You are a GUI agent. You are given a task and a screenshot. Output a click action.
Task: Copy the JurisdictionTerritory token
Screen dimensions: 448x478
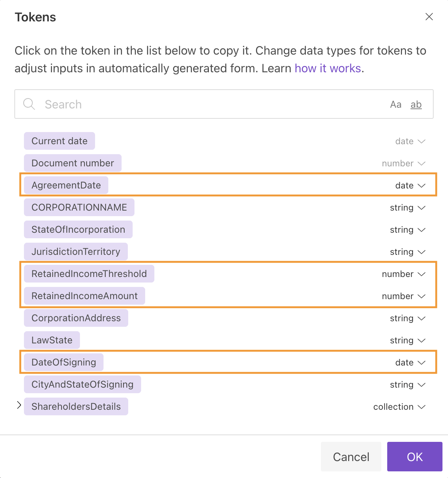(76, 252)
